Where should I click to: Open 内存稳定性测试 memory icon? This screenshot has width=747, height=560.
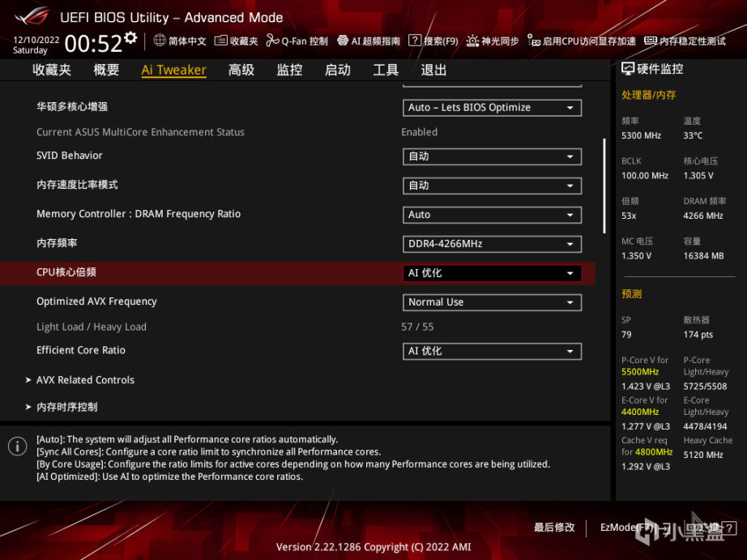click(x=651, y=41)
